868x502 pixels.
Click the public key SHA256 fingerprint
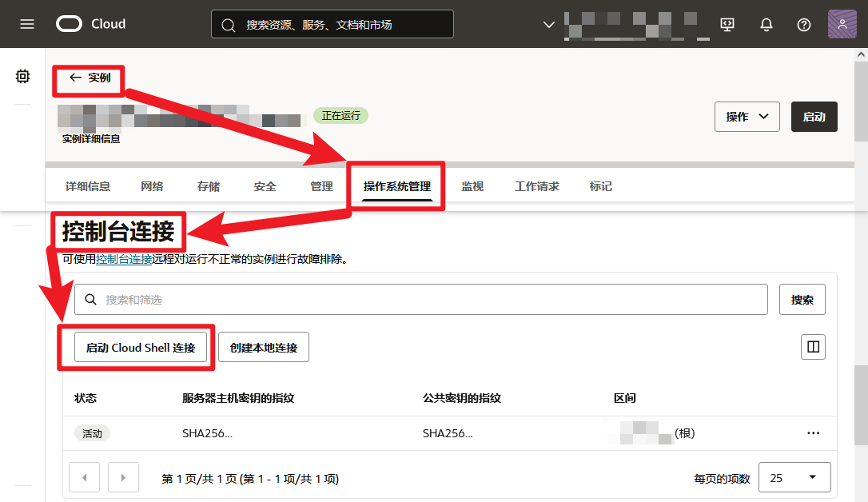coord(448,433)
